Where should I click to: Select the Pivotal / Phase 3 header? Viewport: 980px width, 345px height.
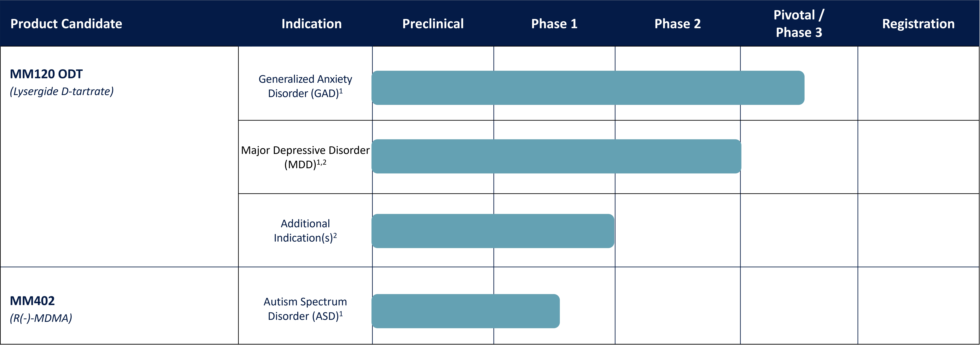click(x=799, y=24)
